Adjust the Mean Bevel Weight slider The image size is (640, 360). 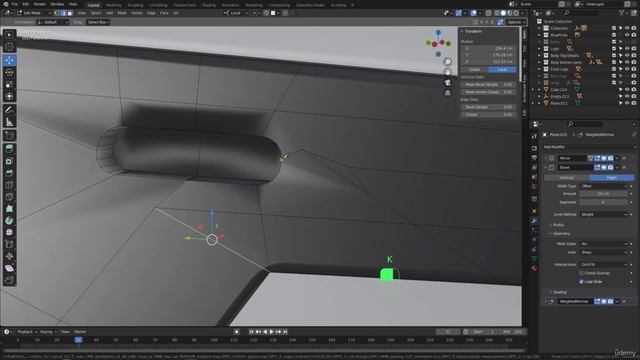488,84
